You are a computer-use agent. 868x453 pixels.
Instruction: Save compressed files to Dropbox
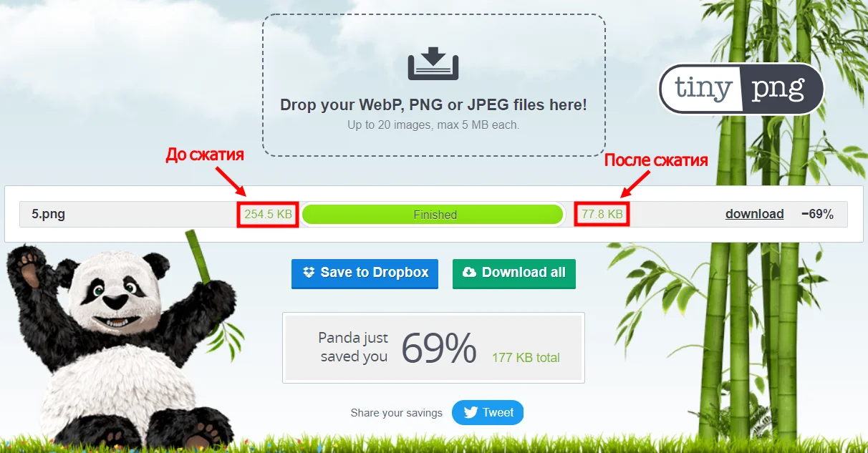click(x=365, y=273)
